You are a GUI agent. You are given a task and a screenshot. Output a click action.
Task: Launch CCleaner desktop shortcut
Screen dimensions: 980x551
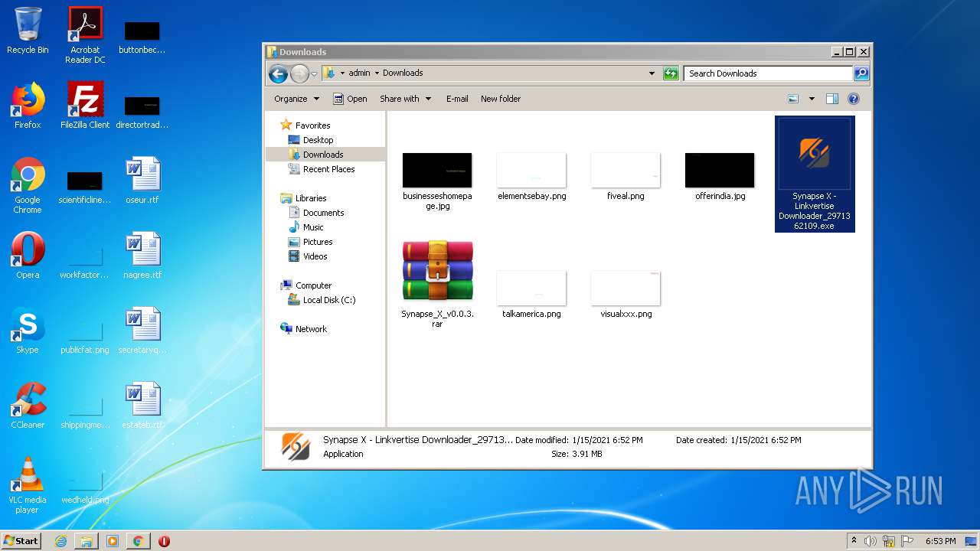[x=28, y=406]
